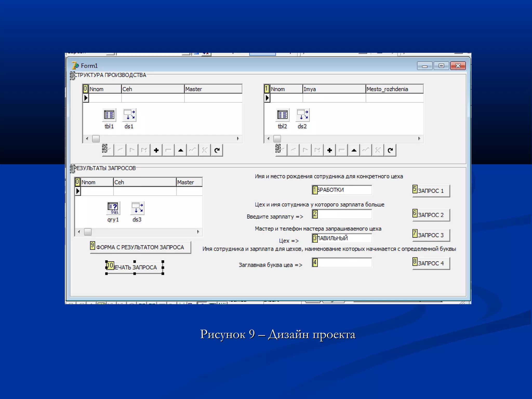Click refresh on the right navigator

click(390, 150)
